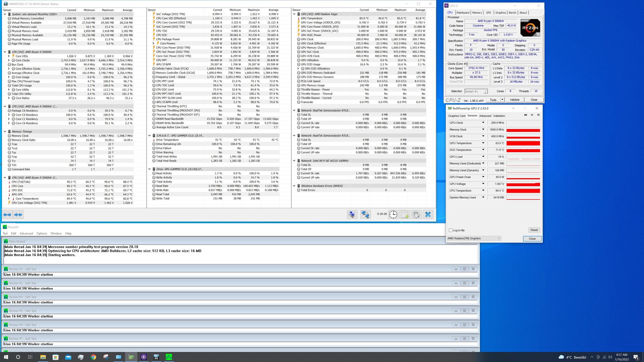
Task: Switch to Prime95 green taskbar icon
Action: tap(169, 357)
